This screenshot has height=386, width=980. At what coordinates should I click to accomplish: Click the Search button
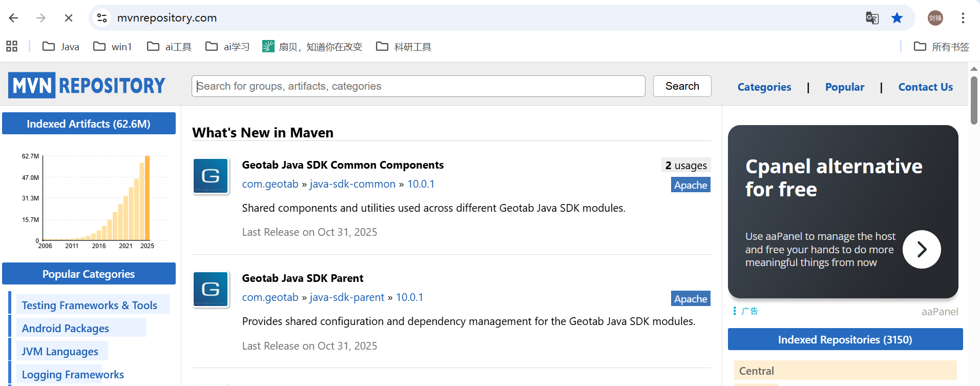(682, 86)
